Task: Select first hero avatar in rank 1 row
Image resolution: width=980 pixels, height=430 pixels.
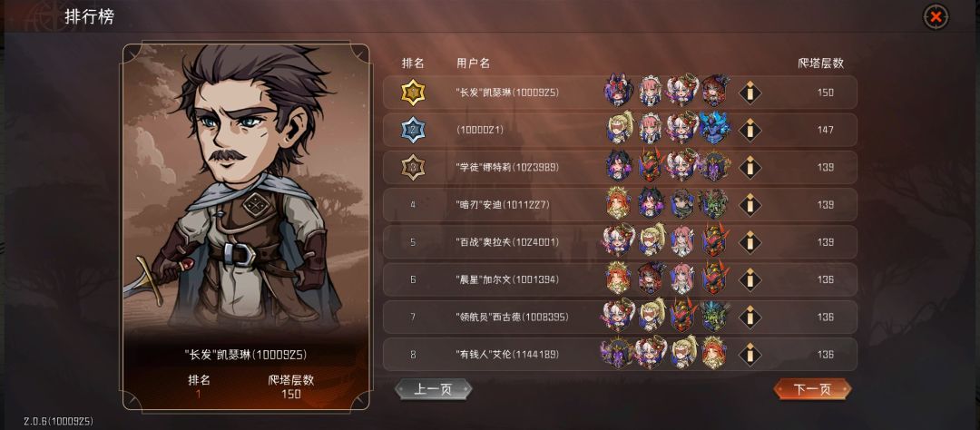Action: click(618, 92)
